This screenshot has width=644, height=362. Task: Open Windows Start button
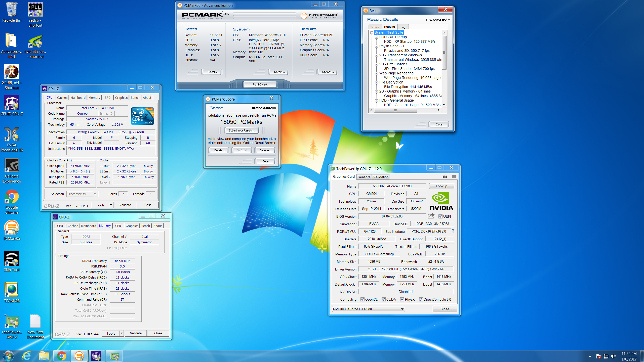(8, 356)
